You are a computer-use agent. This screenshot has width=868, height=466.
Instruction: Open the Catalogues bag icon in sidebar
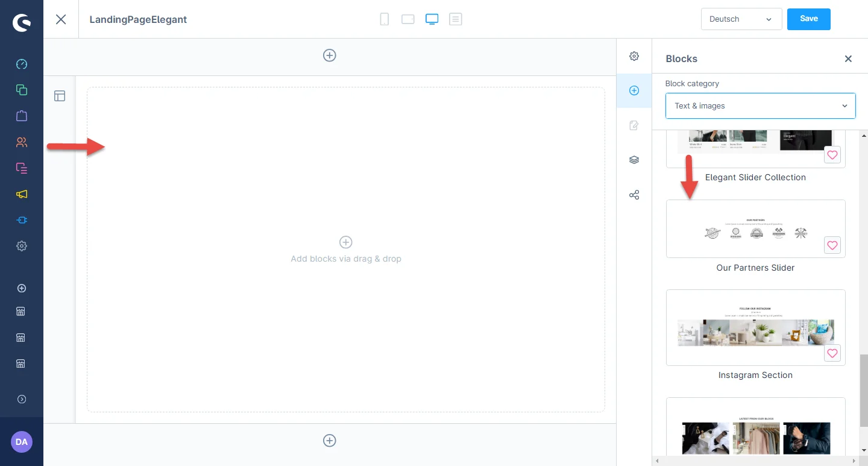pos(22,116)
